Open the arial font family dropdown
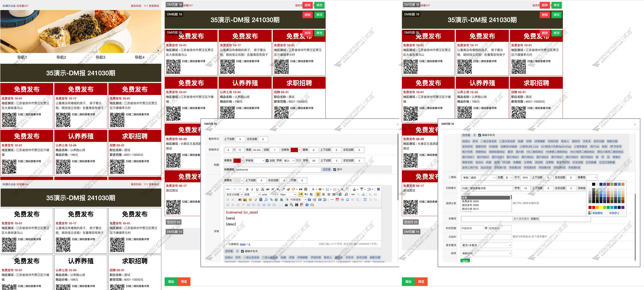 tap(270, 194)
